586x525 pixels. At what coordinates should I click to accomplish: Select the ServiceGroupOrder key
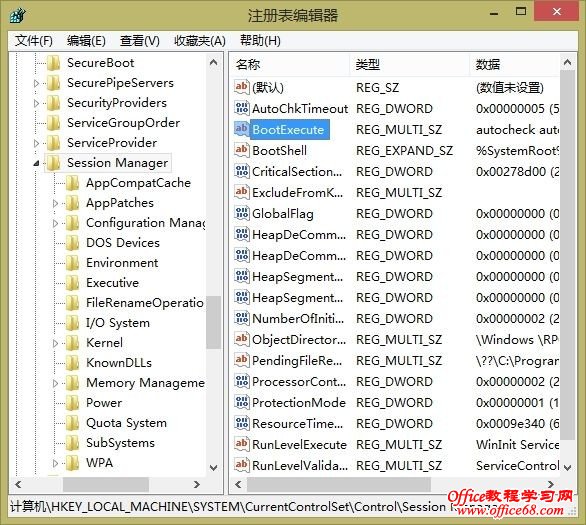[x=123, y=123]
